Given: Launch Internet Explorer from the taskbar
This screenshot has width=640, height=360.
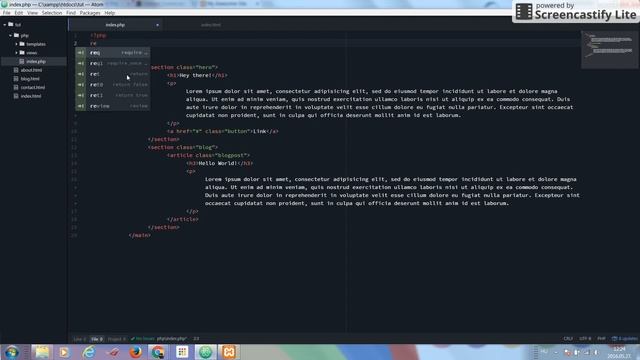Looking at the screenshot, I should [x=88, y=352].
